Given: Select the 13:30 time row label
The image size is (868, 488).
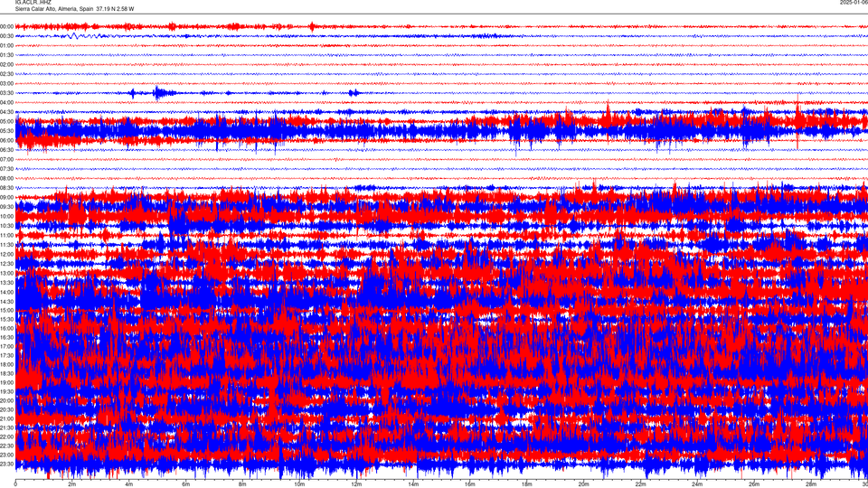Looking at the screenshot, I should pos(6,283).
